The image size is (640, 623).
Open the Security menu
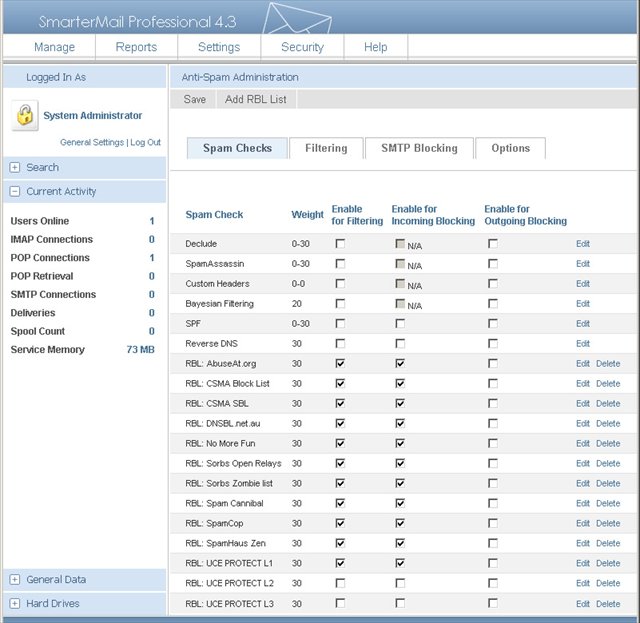pyautogui.click(x=302, y=47)
